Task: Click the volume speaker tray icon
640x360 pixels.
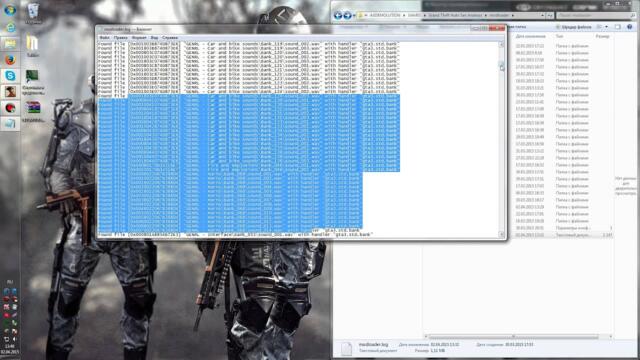Action: pos(14,339)
